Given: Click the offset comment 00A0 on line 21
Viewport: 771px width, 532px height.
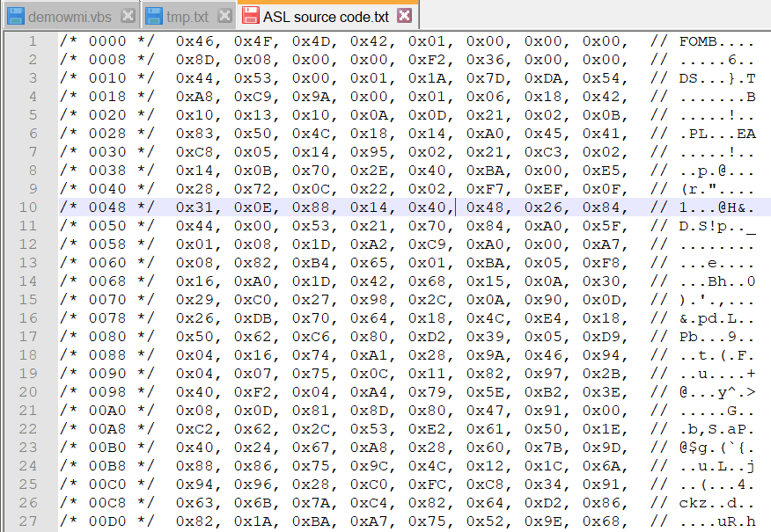Looking at the screenshot, I should click(x=107, y=411).
